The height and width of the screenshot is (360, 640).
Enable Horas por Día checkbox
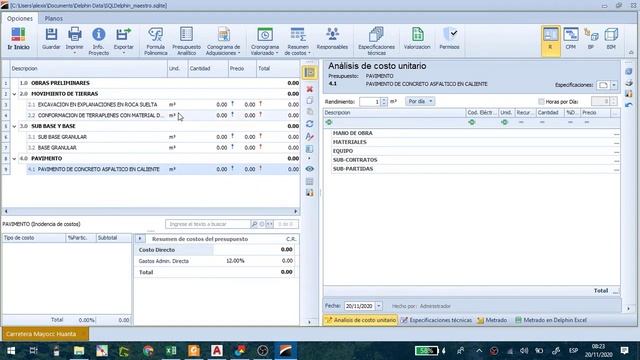click(541, 102)
